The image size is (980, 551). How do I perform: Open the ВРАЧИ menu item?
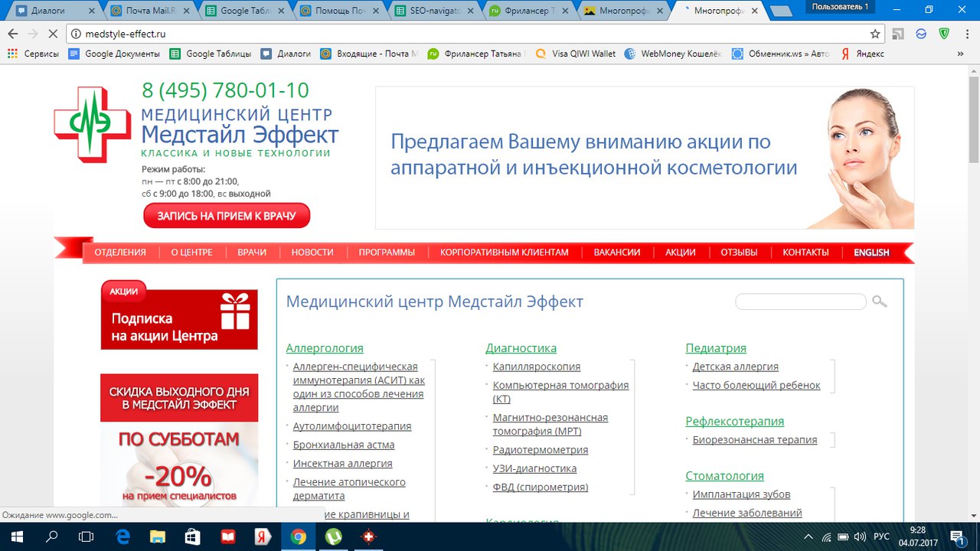pyautogui.click(x=252, y=253)
